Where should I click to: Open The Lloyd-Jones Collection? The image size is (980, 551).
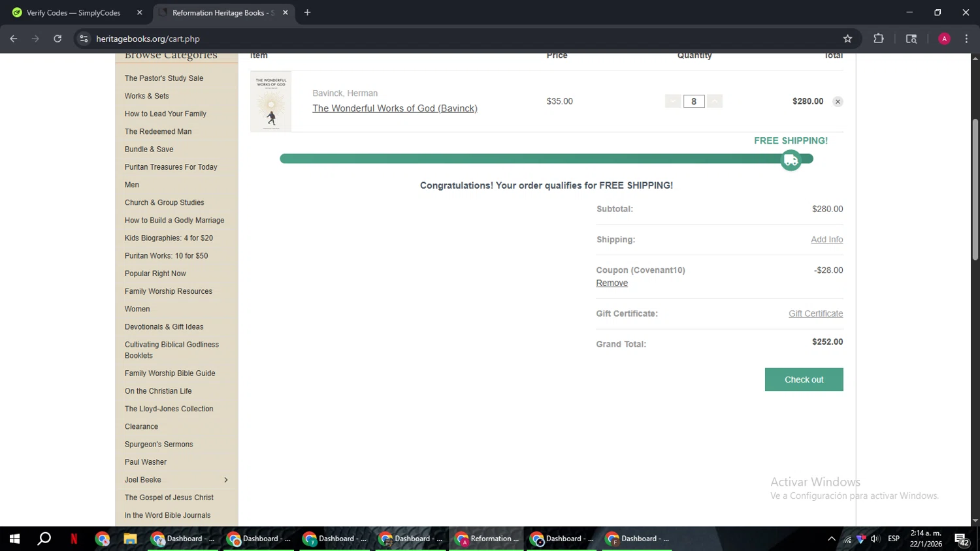[x=169, y=409]
